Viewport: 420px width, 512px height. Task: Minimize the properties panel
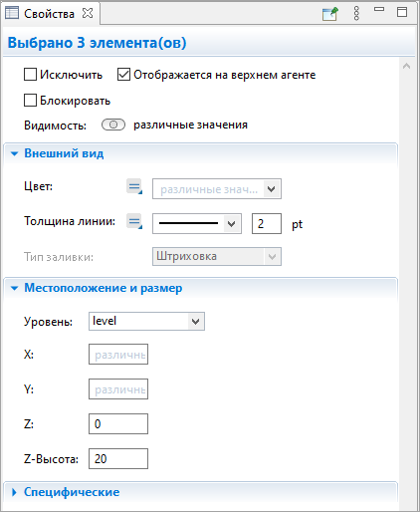click(x=379, y=10)
